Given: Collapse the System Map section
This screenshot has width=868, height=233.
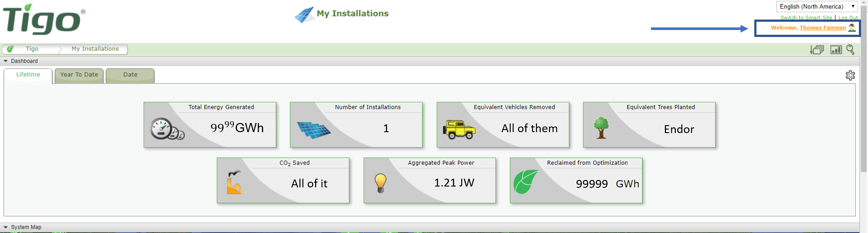Looking at the screenshot, I should pos(6,227).
